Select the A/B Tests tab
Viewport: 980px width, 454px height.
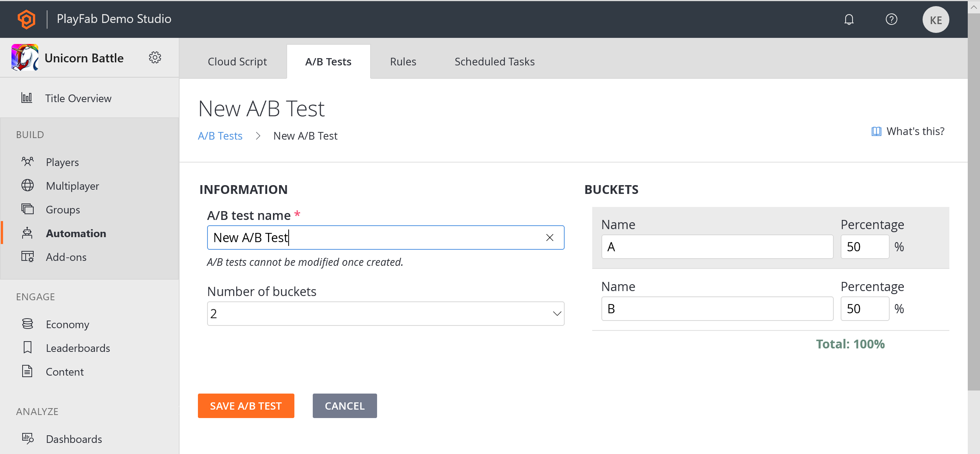click(x=328, y=62)
